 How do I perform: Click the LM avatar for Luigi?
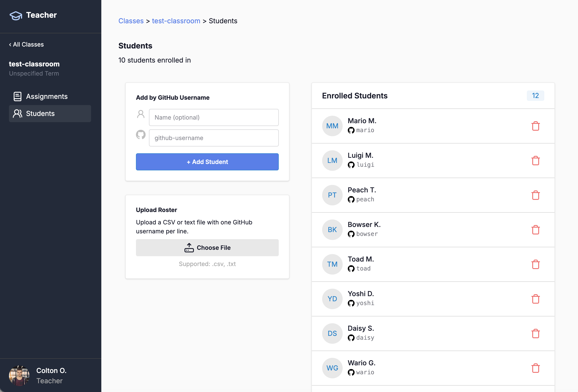tap(332, 161)
